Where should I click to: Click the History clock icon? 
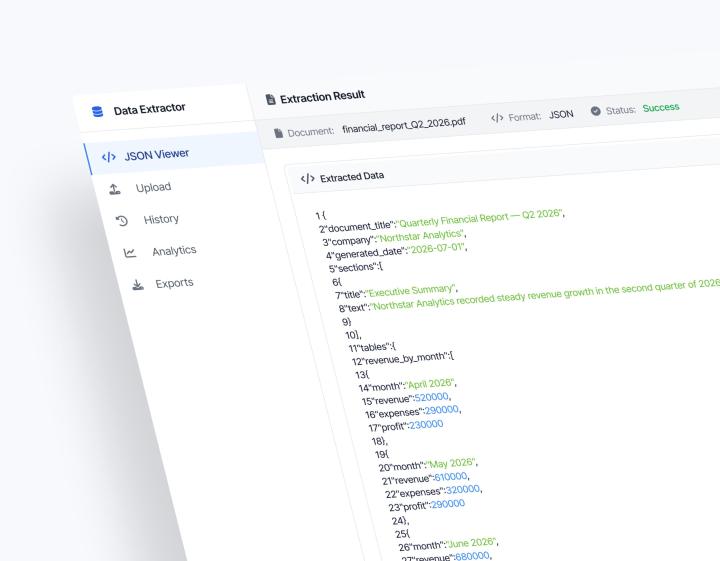(122, 221)
